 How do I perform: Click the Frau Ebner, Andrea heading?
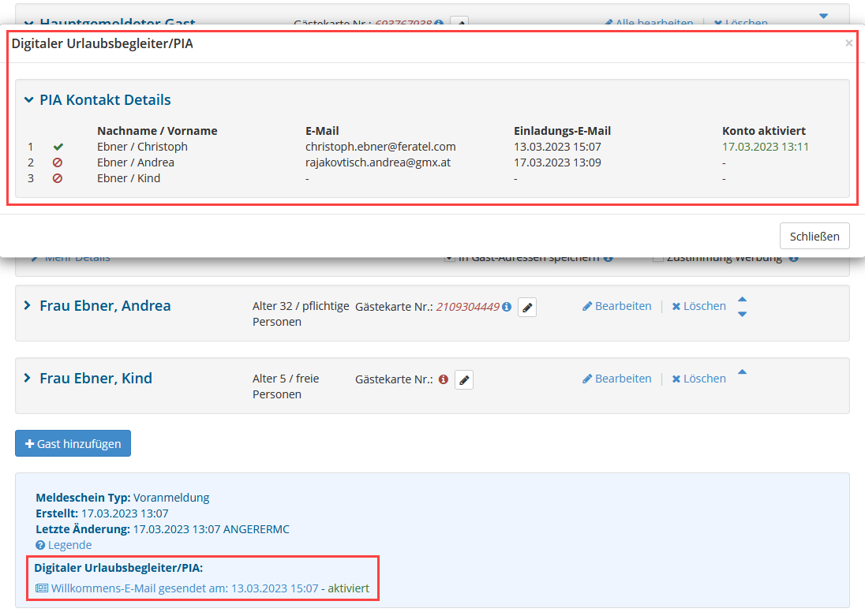pyautogui.click(x=106, y=305)
